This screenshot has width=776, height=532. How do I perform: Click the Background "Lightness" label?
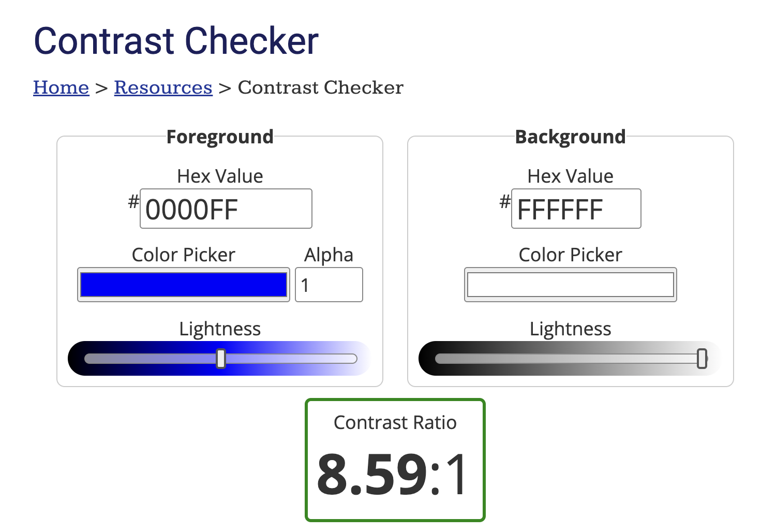click(570, 329)
